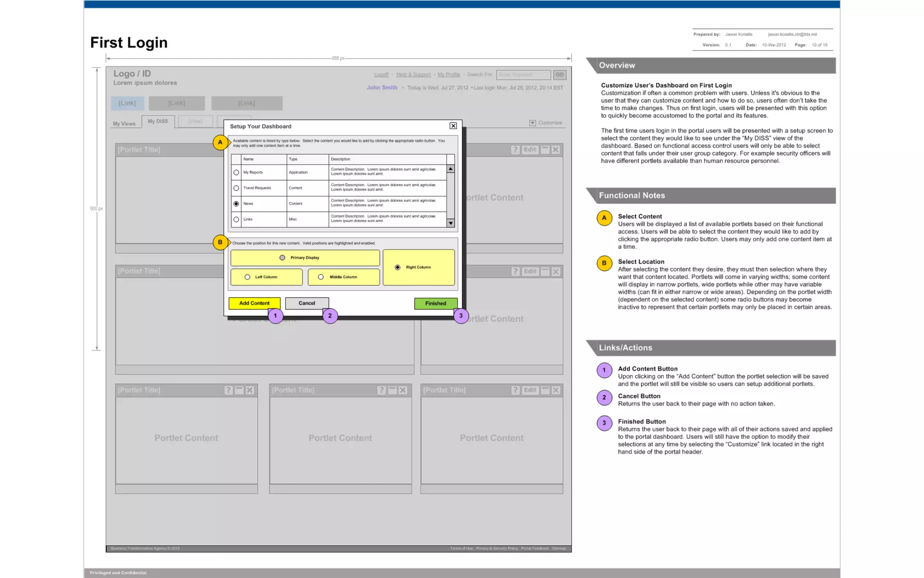
Task: Switch to the My DISS tab
Action: (158, 121)
